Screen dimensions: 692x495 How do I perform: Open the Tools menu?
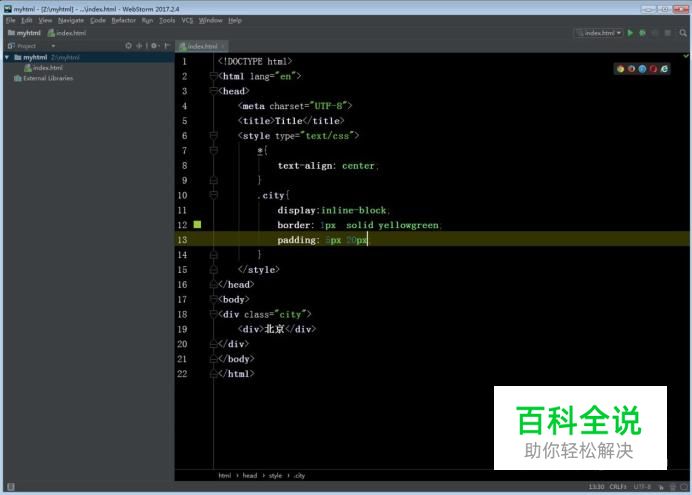pyautogui.click(x=167, y=20)
